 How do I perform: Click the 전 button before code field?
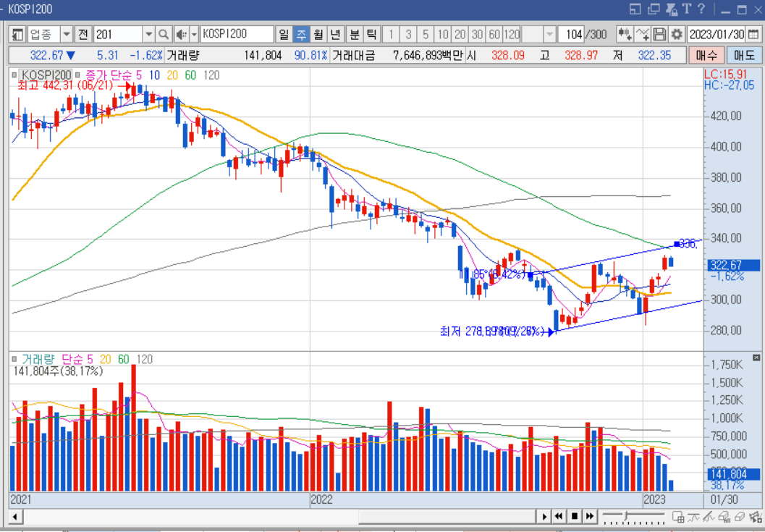pyautogui.click(x=83, y=34)
